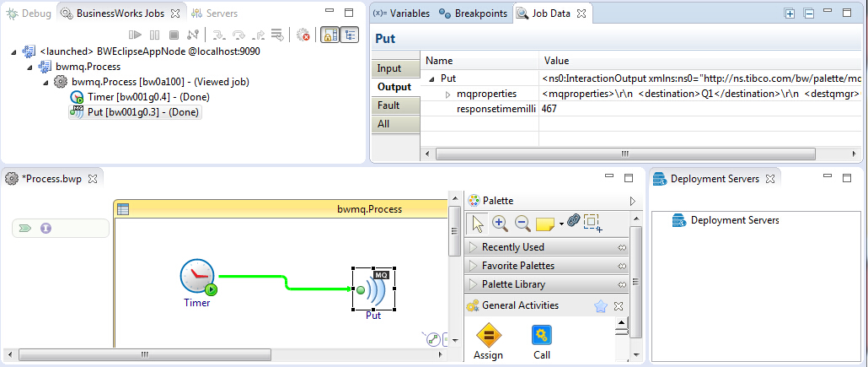
Task: Open the Note tool dropdown arrow
Action: coord(561,224)
